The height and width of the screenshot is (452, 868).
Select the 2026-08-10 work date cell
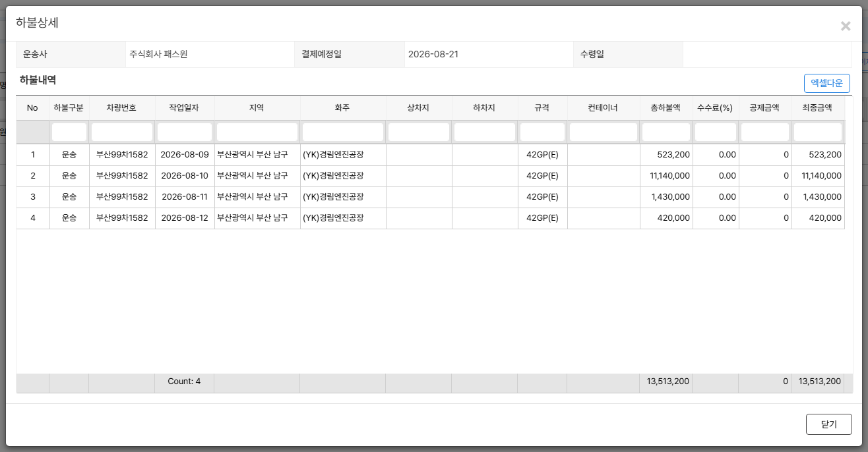coord(185,176)
